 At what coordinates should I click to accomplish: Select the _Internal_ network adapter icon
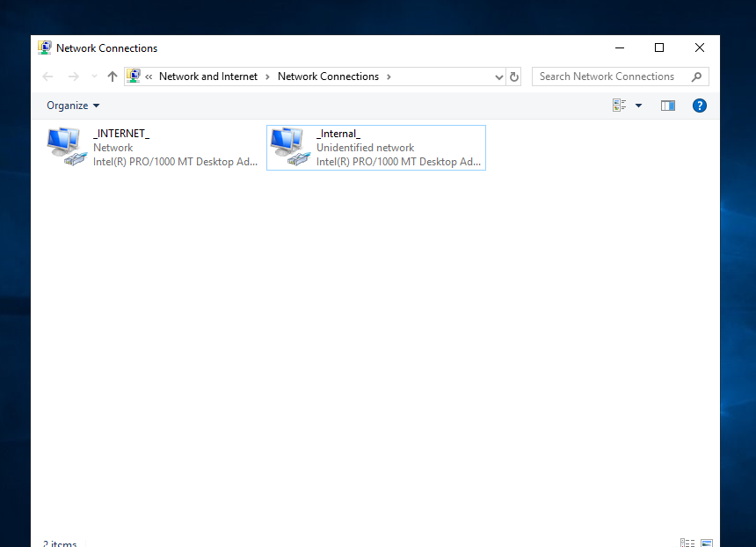290,147
